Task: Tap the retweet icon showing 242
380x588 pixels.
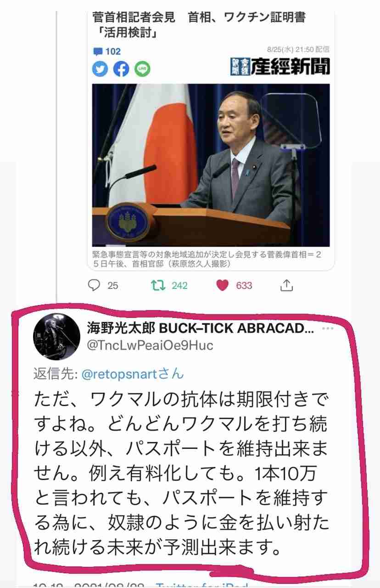Action: pos(158,285)
